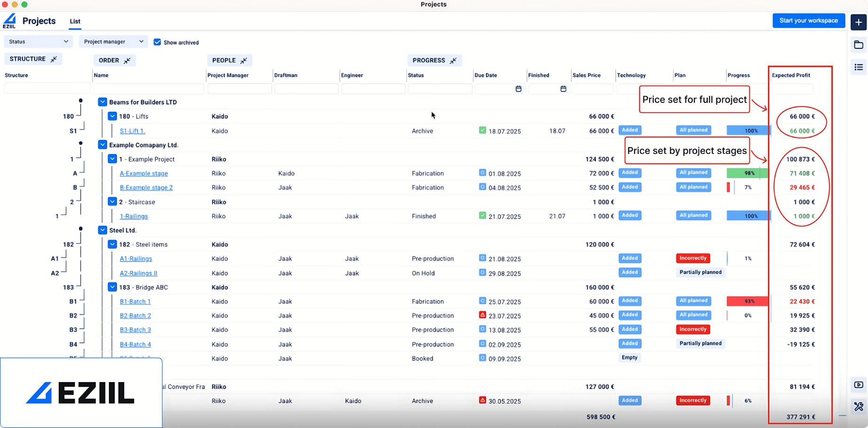Open the folder icon in right sidebar
Image resolution: width=868 pixels, height=428 pixels.
858,45
